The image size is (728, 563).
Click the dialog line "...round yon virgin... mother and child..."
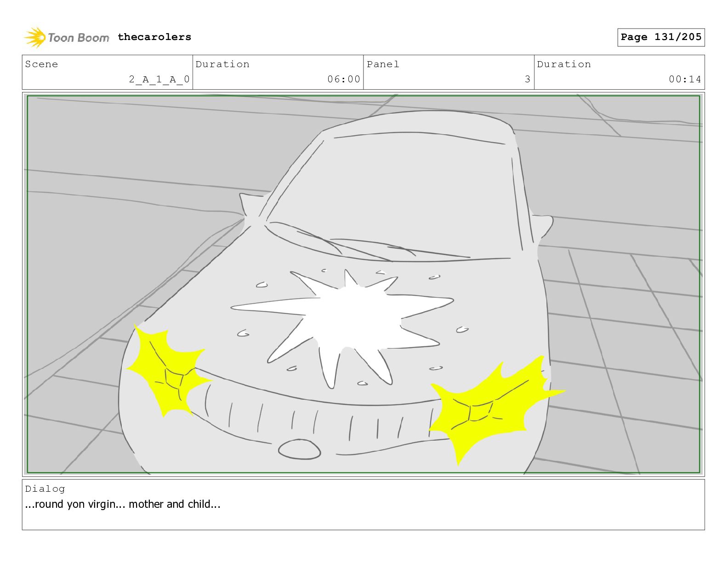click(x=123, y=504)
